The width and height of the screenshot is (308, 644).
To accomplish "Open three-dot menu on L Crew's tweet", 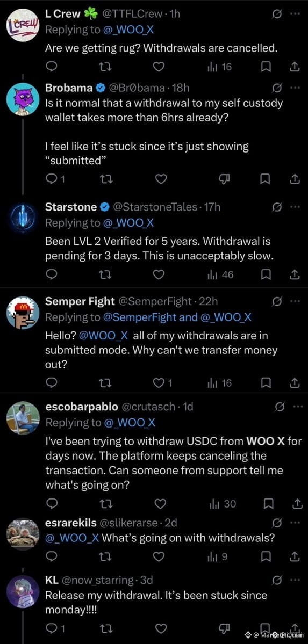I will coord(295,13).
